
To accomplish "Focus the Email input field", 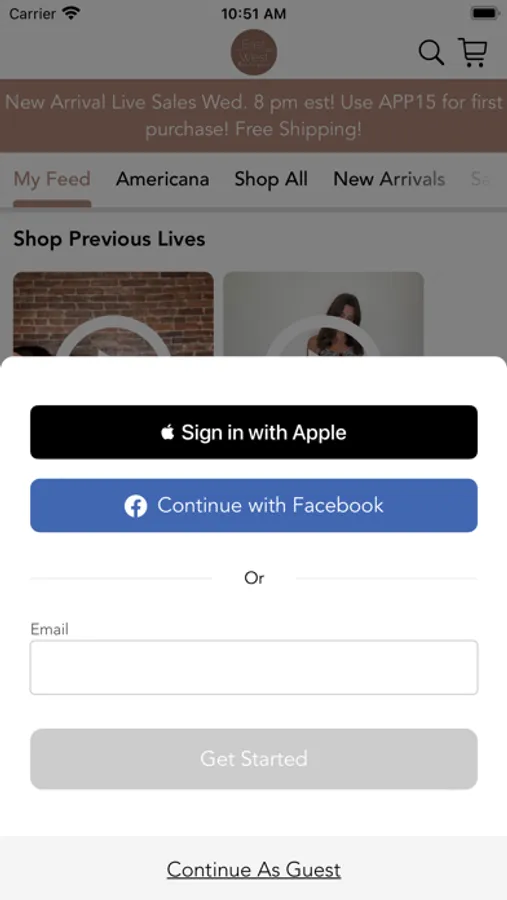I will click(x=254, y=668).
